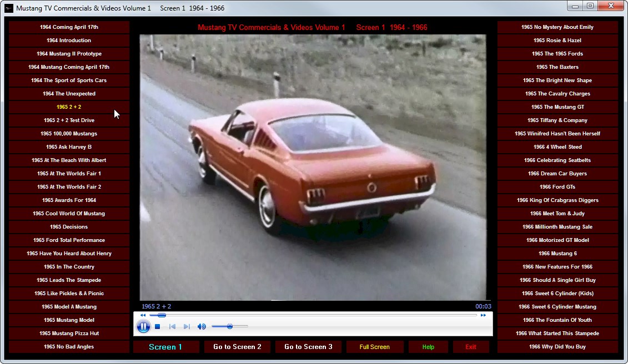628x364 pixels.
Task: Play 1965 Like Pickles & A Picnic
Action: pyautogui.click(x=69, y=293)
